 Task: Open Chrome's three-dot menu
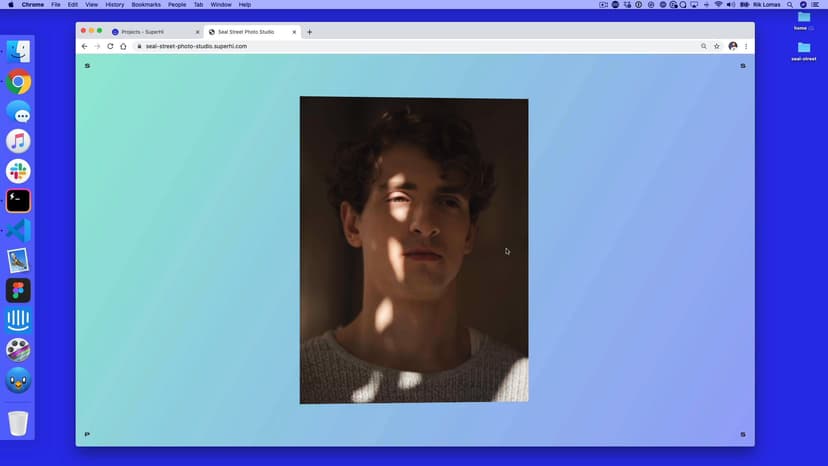tap(746, 46)
